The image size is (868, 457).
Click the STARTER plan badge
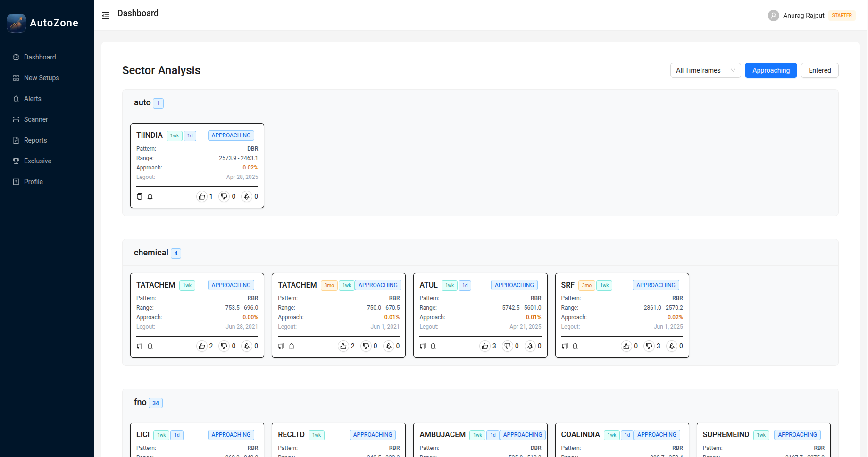tap(842, 16)
